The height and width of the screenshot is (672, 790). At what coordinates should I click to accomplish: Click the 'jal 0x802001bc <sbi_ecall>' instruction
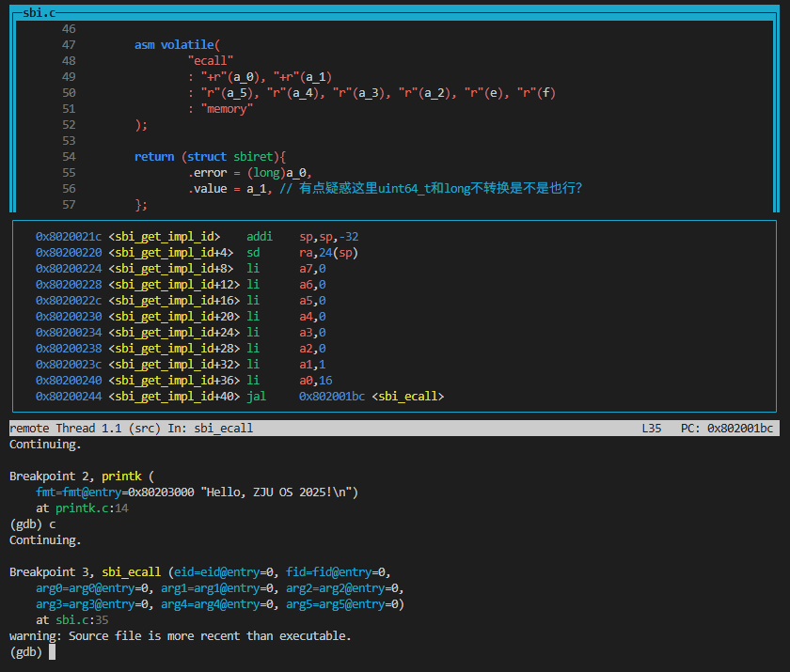[x=345, y=397]
